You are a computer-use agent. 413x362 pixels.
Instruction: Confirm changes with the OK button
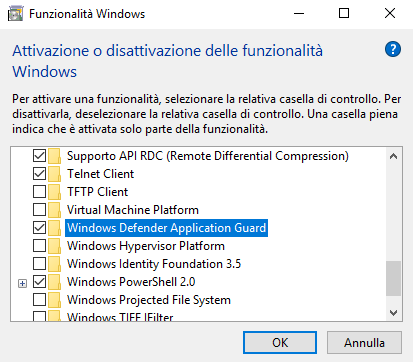pyautogui.click(x=280, y=342)
